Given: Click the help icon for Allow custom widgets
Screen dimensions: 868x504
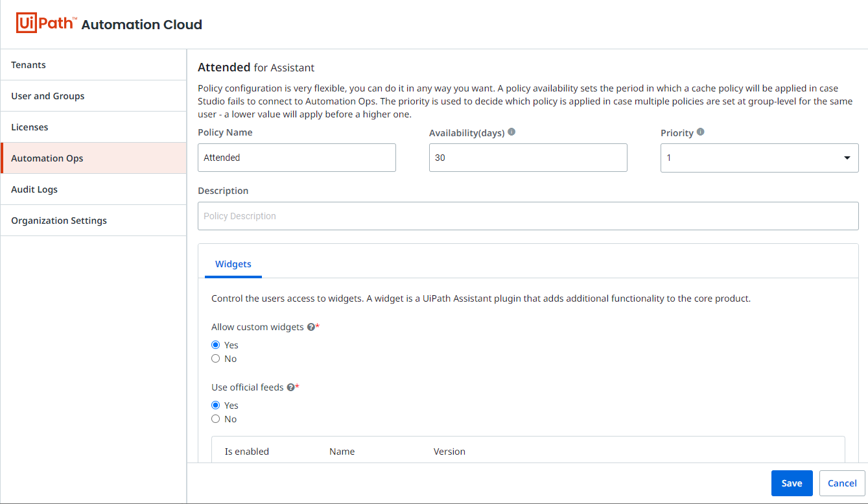Looking at the screenshot, I should [311, 327].
